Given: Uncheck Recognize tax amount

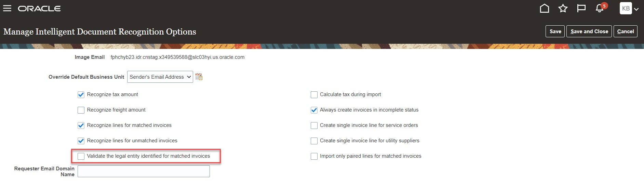Looking at the screenshot, I should 81,95.
